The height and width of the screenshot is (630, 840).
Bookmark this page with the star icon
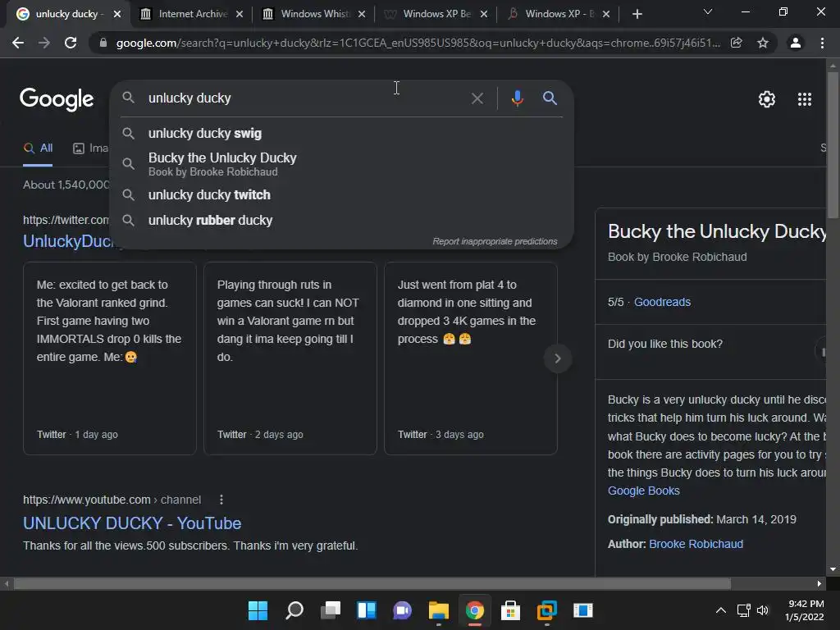pyautogui.click(x=763, y=43)
